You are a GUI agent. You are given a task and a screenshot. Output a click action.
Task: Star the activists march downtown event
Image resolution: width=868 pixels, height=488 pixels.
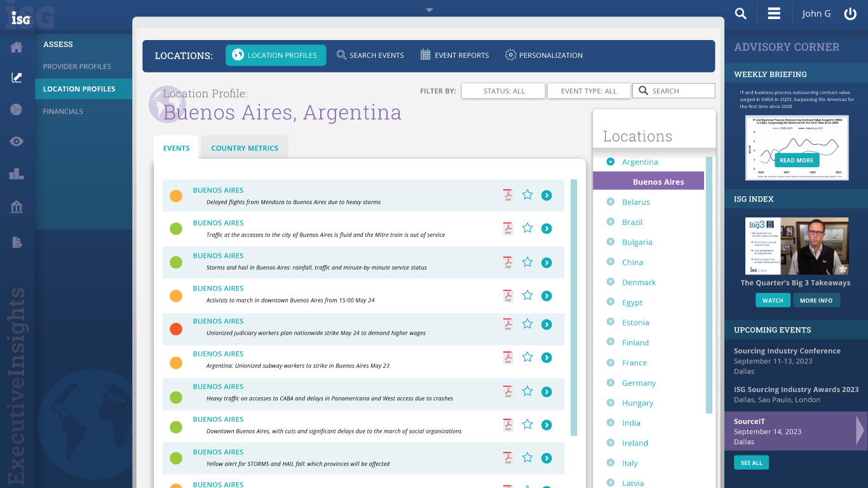[x=527, y=295]
